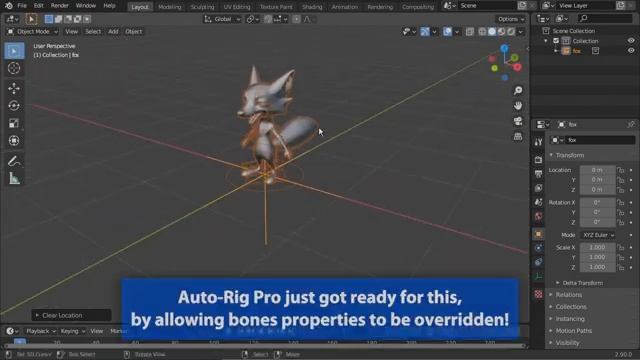This screenshot has width=640, height=360.
Task: Choose the Scale tool
Action: pos(14,123)
